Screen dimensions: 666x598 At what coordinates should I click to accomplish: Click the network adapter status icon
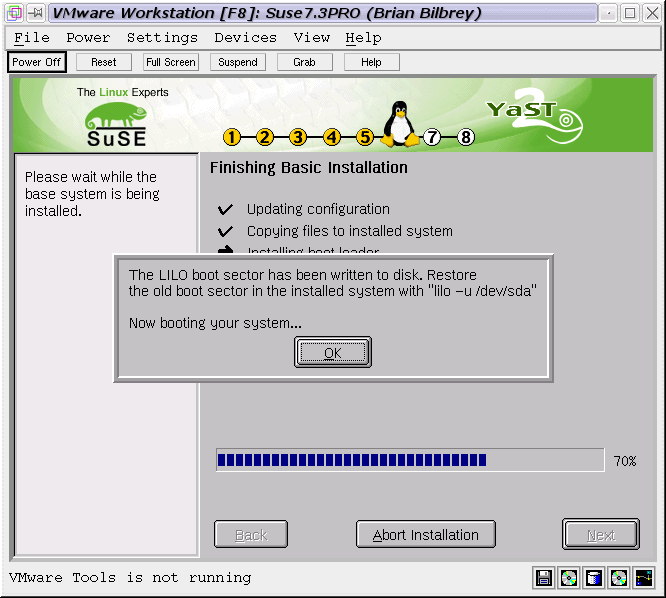644,578
